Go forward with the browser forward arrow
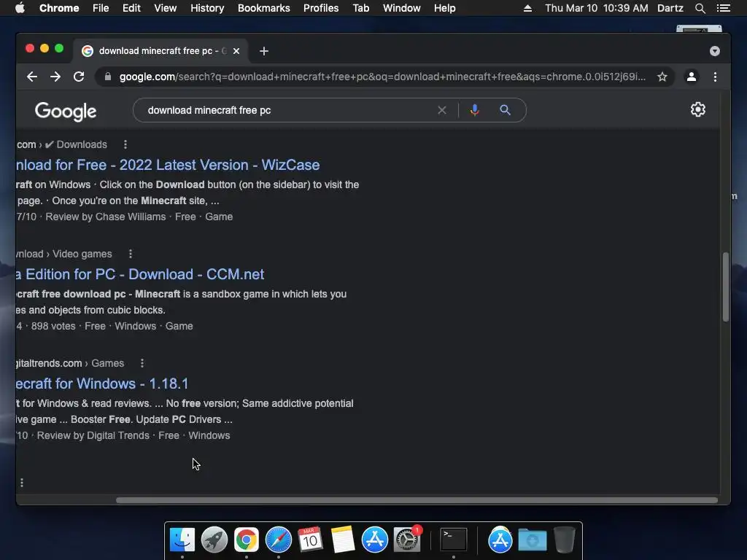 point(55,77)
